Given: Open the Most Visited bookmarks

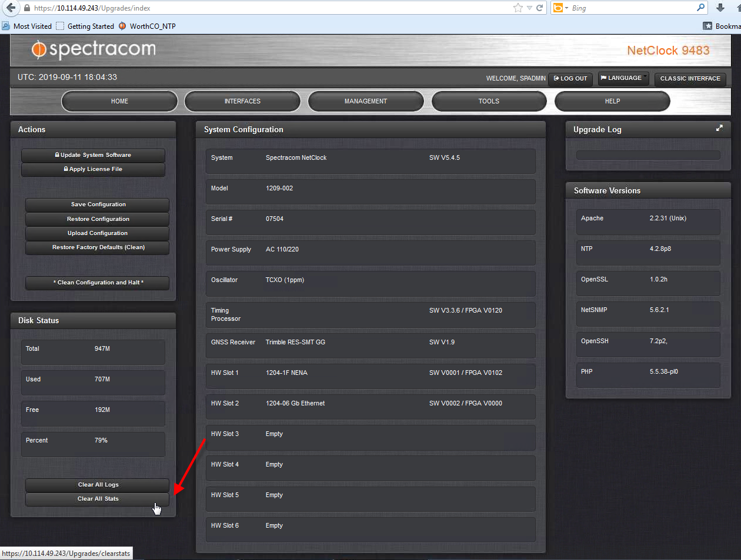Looking at the screenshot, I should click(x=27, y=26).
